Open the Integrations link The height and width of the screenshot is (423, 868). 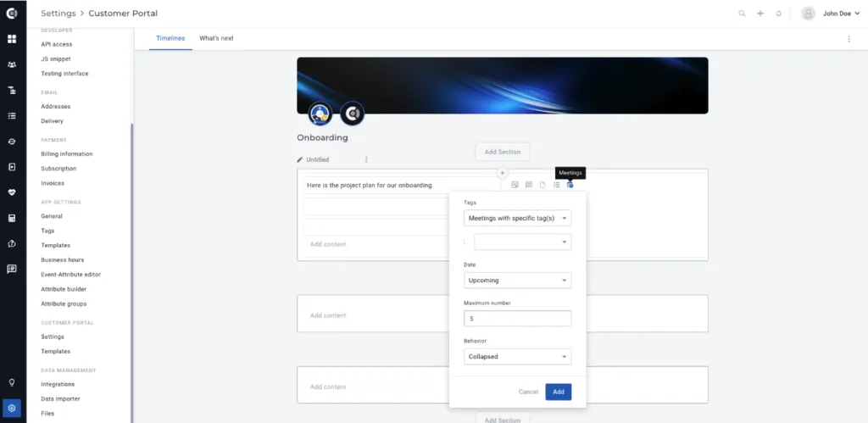point(58,384)
